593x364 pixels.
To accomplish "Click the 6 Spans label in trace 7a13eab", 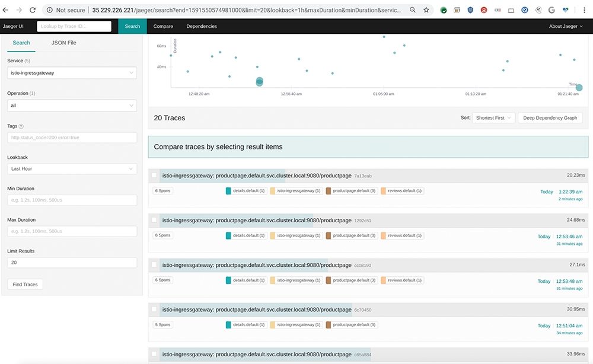I will 162,190.
